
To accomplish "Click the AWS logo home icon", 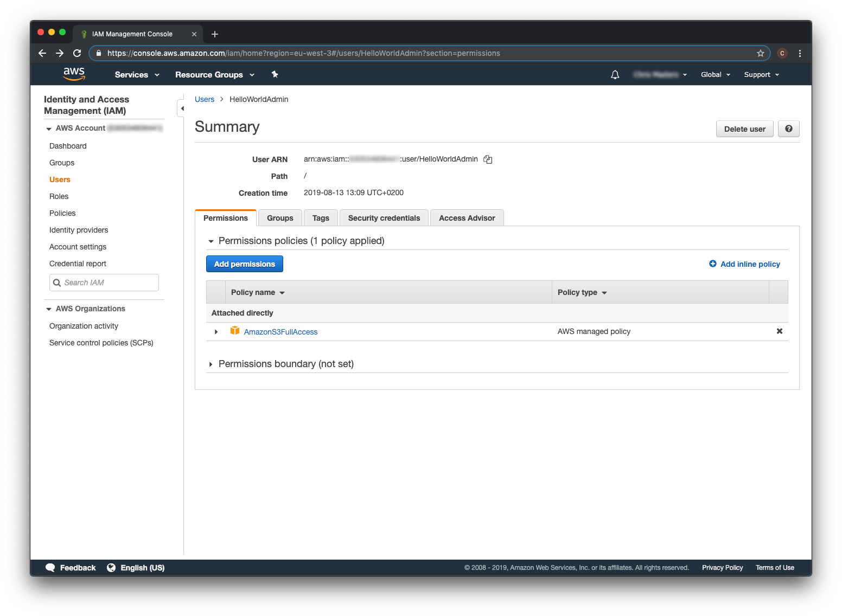I will [x=74, y=74].
